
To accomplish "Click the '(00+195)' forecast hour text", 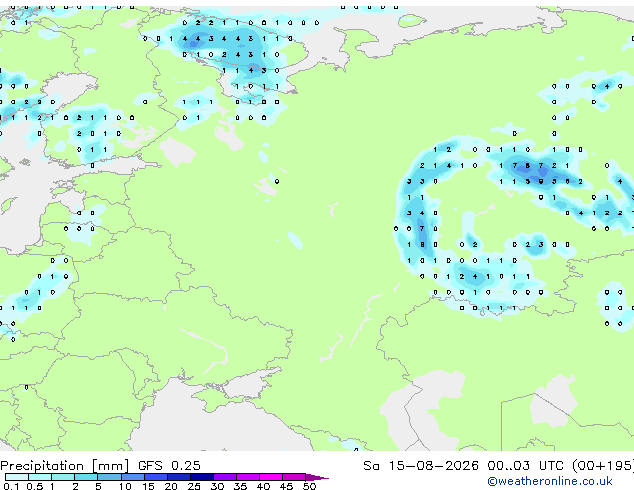I will tap(602, 466).
